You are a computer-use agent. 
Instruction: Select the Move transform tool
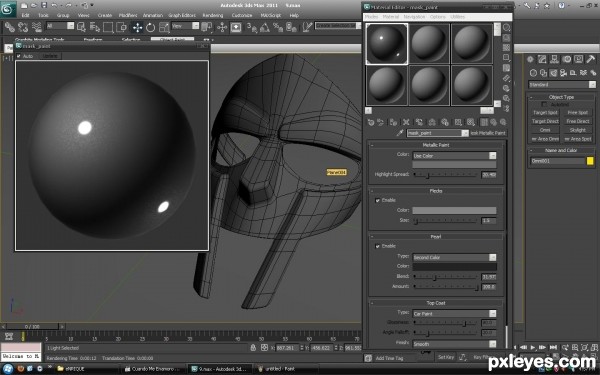click(137, 27)
